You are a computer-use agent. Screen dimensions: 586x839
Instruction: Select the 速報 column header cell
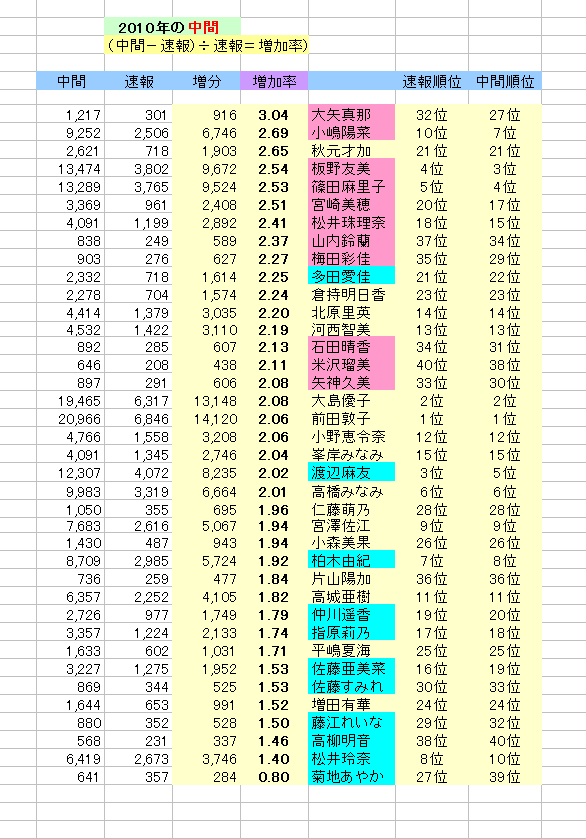(139, 81)
